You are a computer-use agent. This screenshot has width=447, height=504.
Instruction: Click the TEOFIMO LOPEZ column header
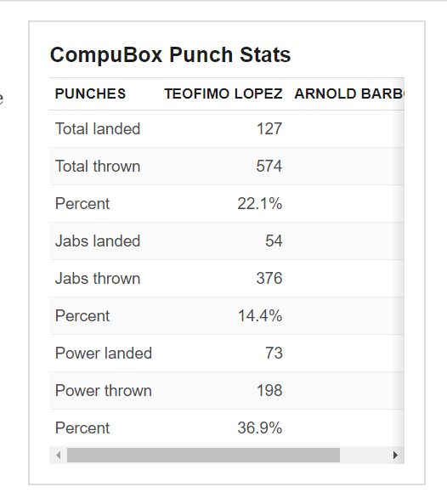[x=223, y=93]
